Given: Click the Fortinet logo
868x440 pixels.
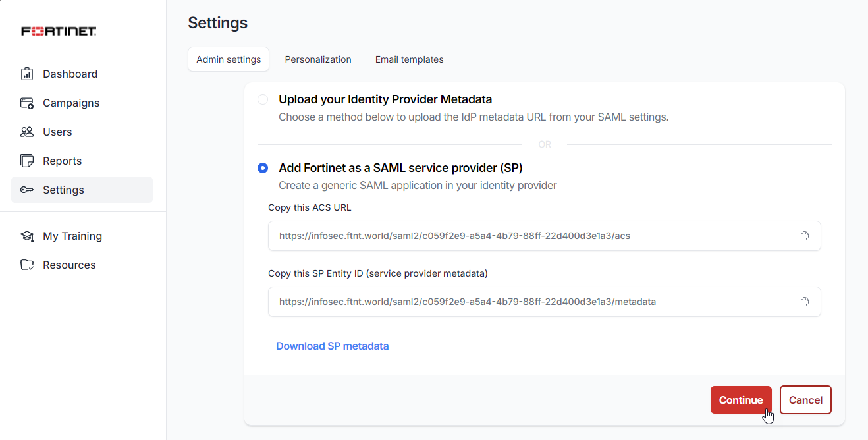Looking at the screenshot, I should tap(59, 32).
